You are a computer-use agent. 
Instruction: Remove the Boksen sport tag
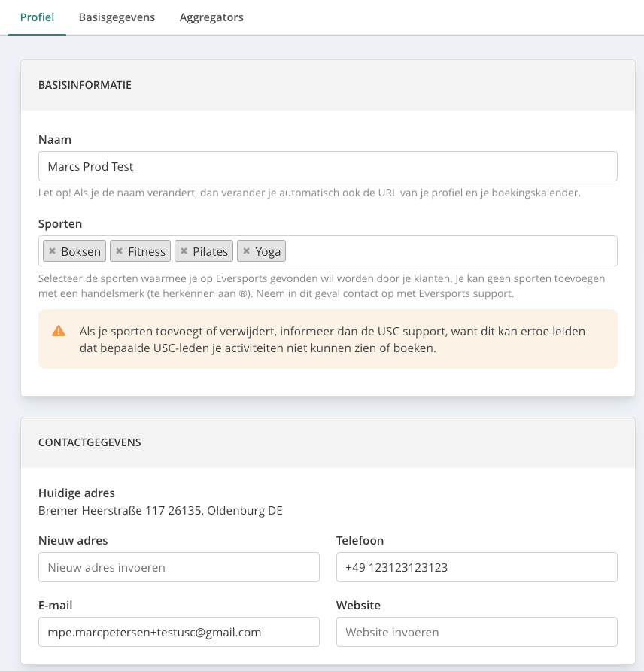pyautogui.click(x=52, y=250)
